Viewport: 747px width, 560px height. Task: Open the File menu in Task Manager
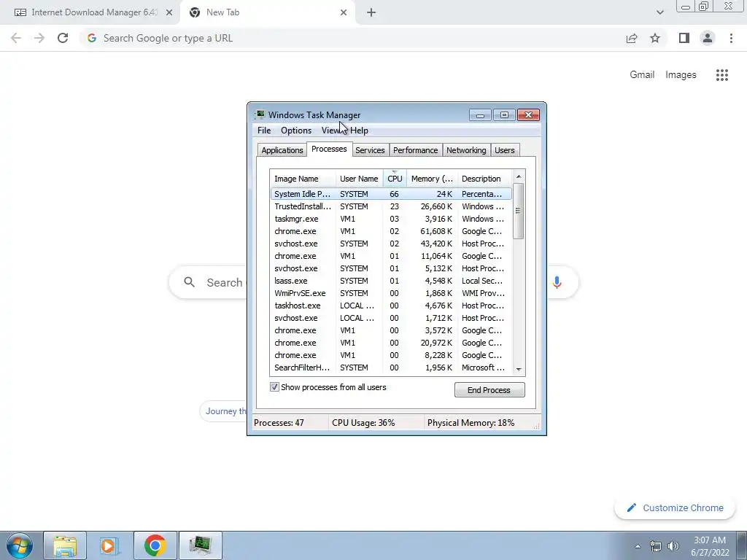pyautogui.click(x=264, y=131)
